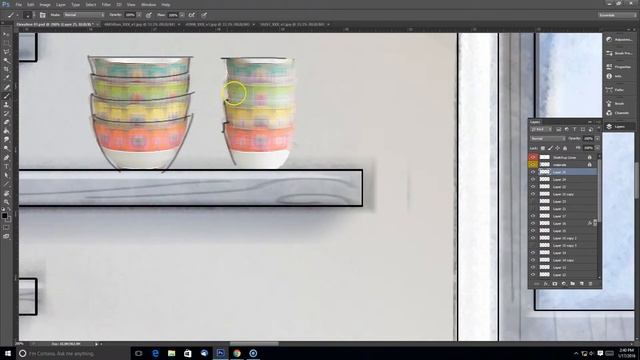Open the Layers panel Opacity dropdown arrow
Viewport: 640px width, 360px height.
(597, 139)
